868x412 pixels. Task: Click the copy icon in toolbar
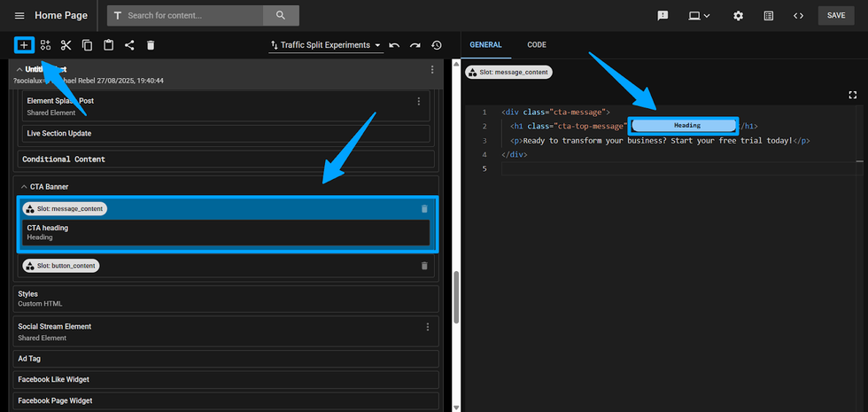pos(87,45)
